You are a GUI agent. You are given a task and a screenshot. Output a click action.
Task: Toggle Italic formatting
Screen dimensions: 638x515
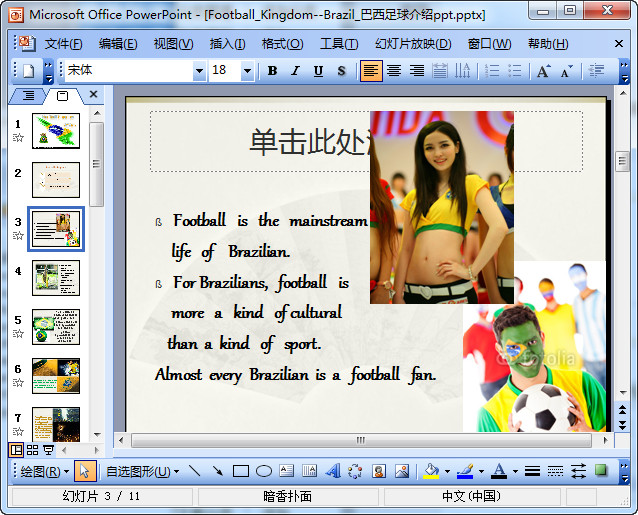tap(295, 71)
